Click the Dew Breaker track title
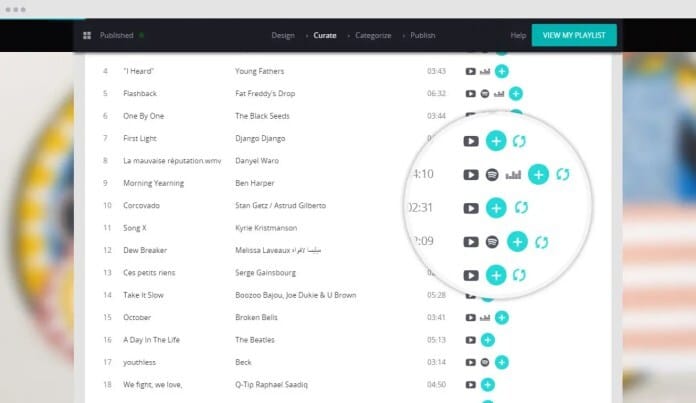Image resolution: width=696 pixels, height=403 pixels. 145,250
